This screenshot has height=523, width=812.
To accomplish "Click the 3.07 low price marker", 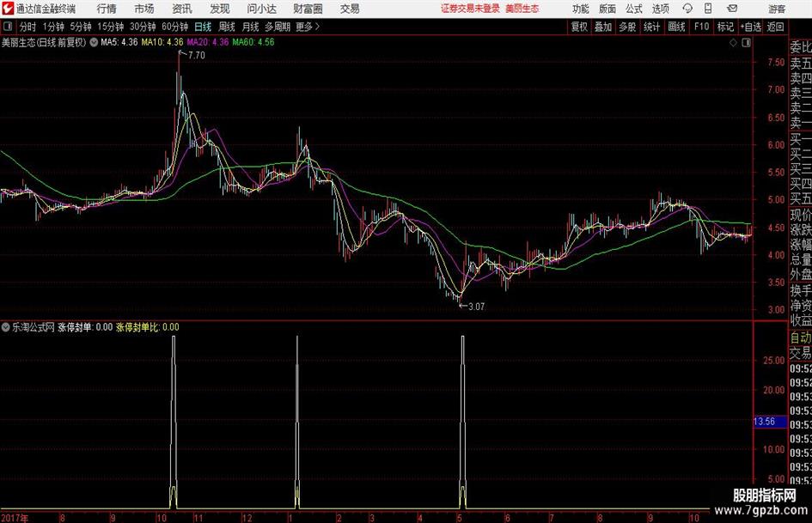I will (x=476, y=307).
